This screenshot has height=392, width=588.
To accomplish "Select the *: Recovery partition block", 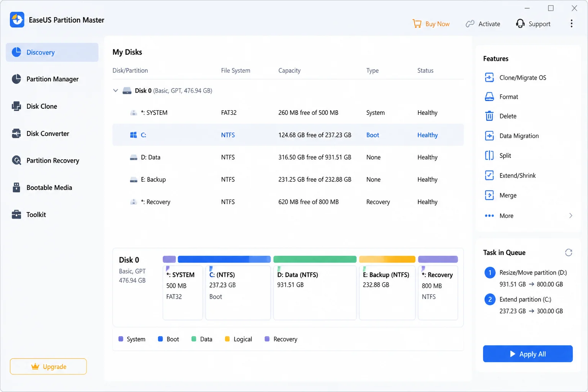I will [438, 292].
